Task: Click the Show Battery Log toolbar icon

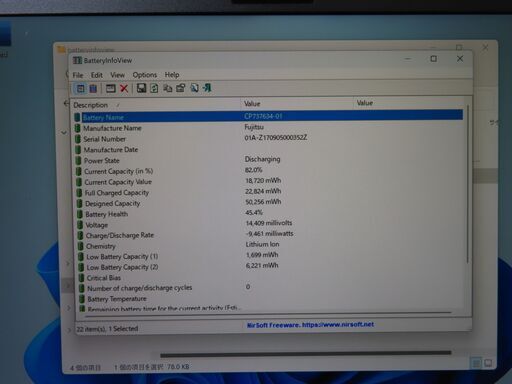Action: [x=93, y=89]
